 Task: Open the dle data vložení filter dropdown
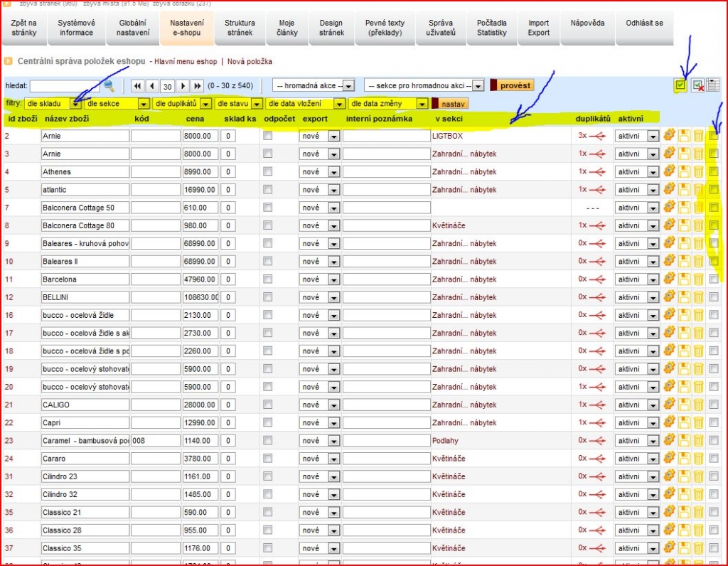click(x=306, y=104)
